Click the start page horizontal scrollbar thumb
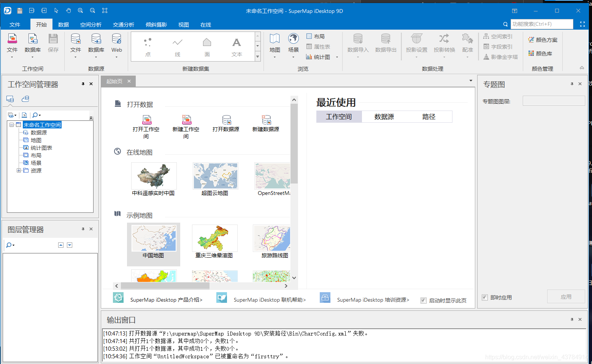Viewport: 592px width, 364px height. pyautogui.click(x=165, y=286)
